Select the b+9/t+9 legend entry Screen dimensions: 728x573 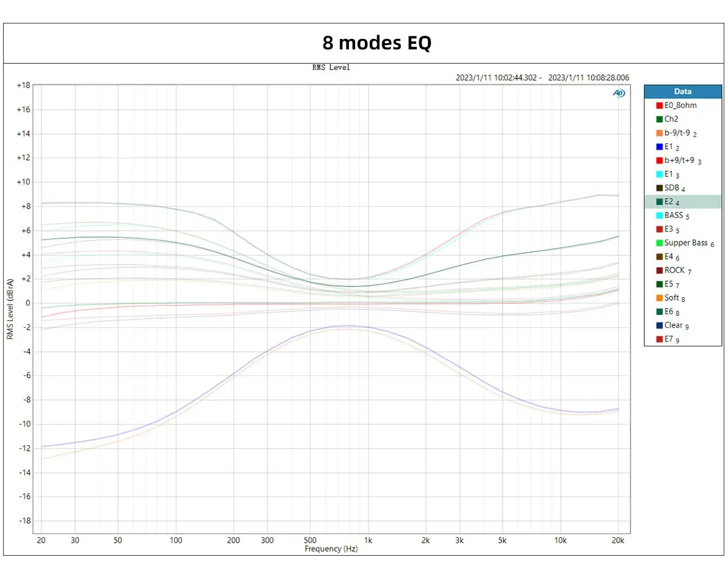click(x=679, y=160)
